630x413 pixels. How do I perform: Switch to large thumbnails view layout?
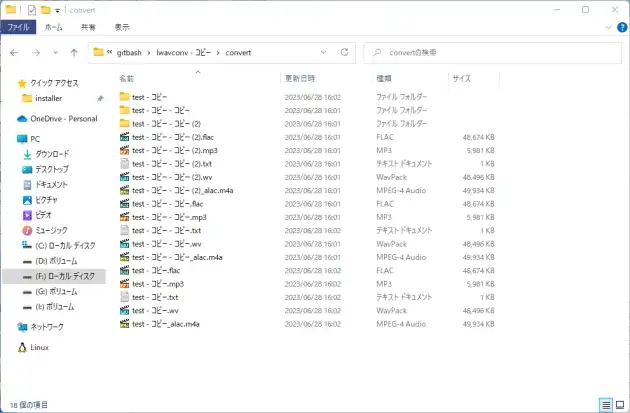point(620,404)
